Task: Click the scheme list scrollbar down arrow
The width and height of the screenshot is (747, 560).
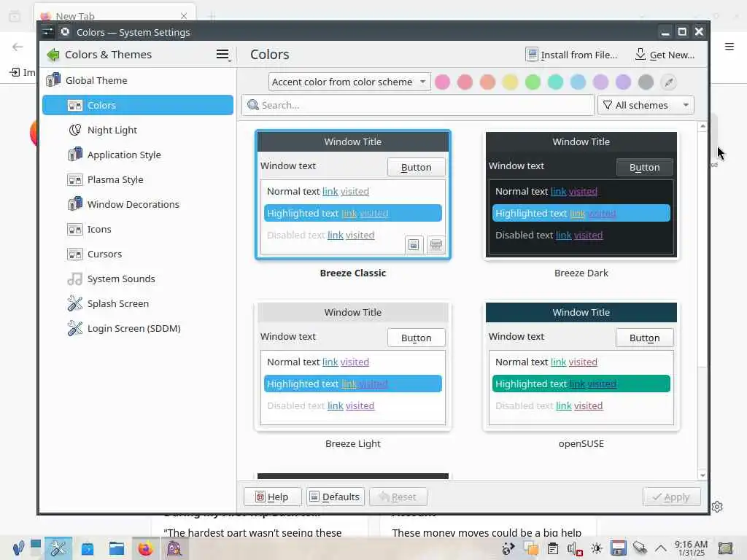Action: click(x=703, y=475)
